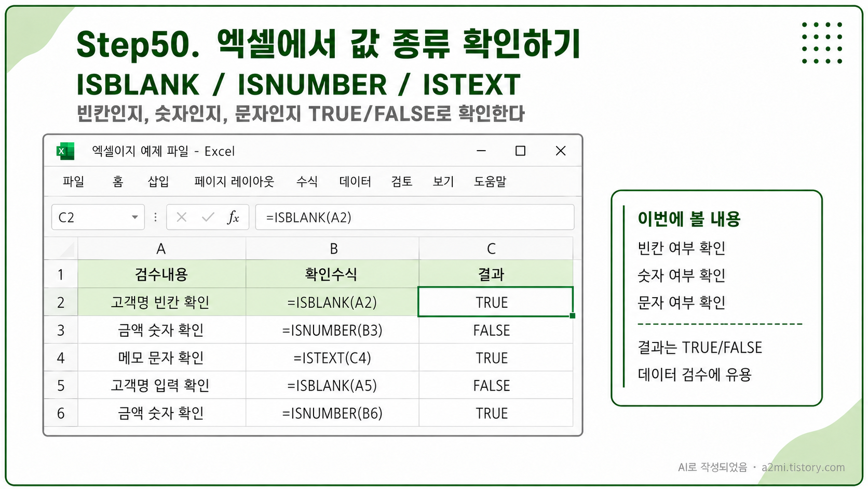Image resolution: width=868 pixels, height=489 pixels.
Task: Close the Excel window
Action: tap(561, 151)
